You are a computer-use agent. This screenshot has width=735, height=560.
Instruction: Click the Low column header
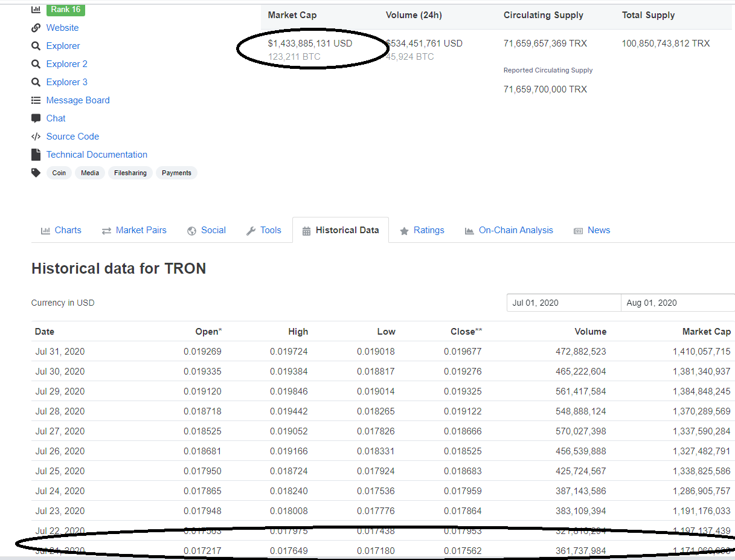click(x=386, y=332)
